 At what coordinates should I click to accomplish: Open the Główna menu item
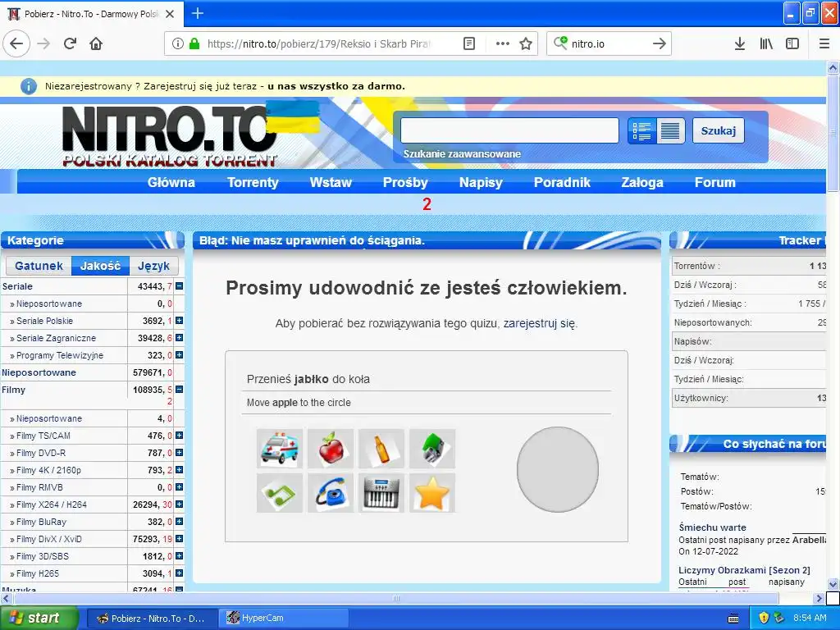[171, 182]
